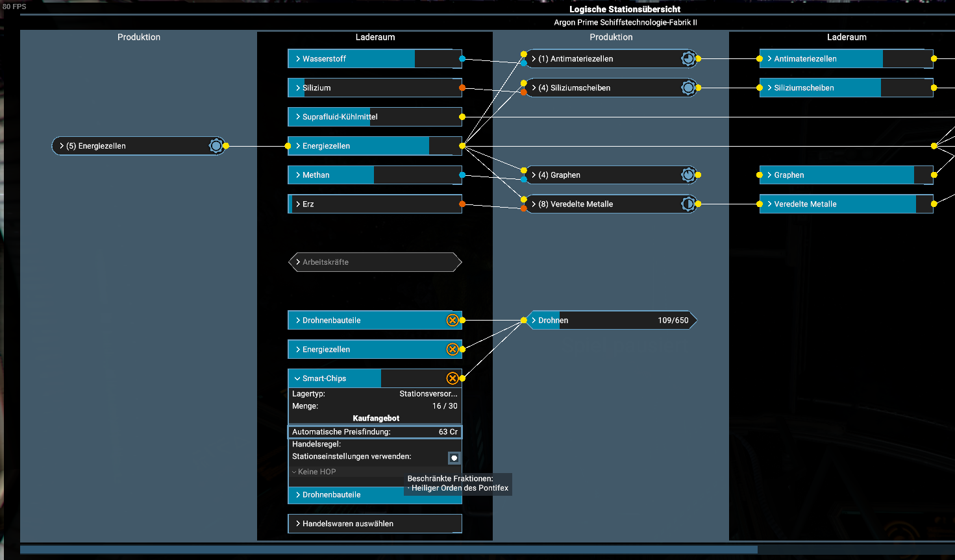Click the Drohnen count 109/650
955x560 pixels.
pos(673,321)
